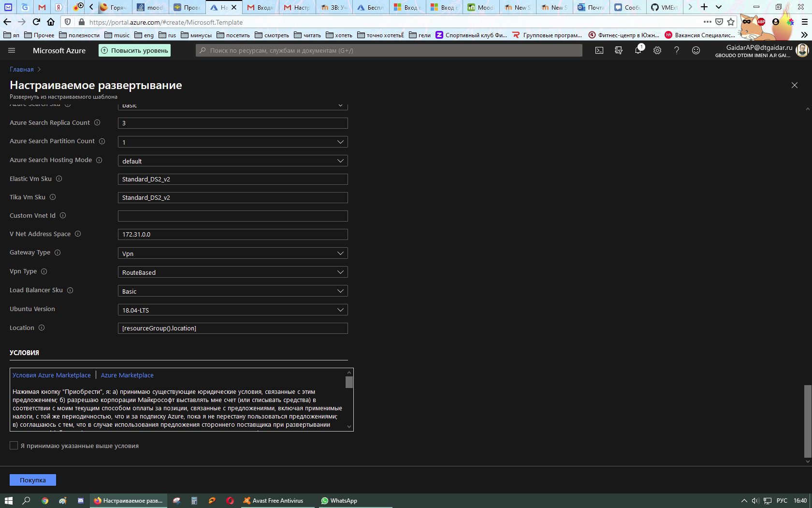Check the 'Я принимаю указанные выше условия' checkbox
The height and width of the screenshot is (508, 812).
point(14,445)
